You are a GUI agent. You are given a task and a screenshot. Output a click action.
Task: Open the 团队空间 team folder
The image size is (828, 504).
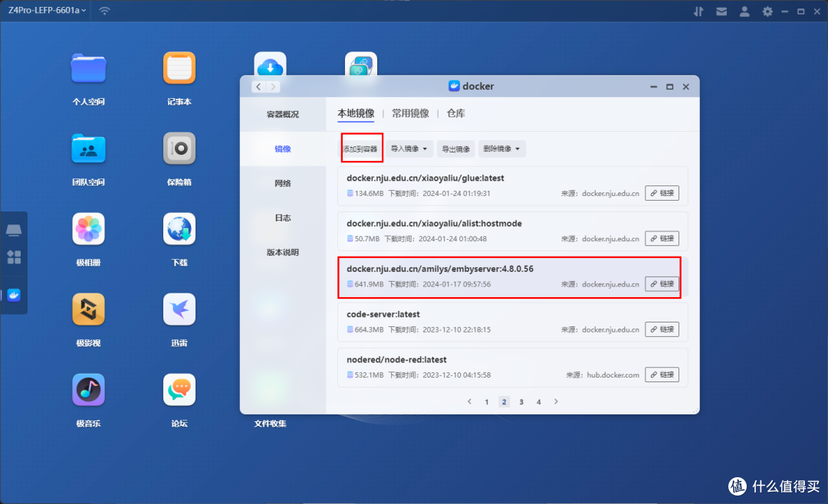[x=88, y=149]
